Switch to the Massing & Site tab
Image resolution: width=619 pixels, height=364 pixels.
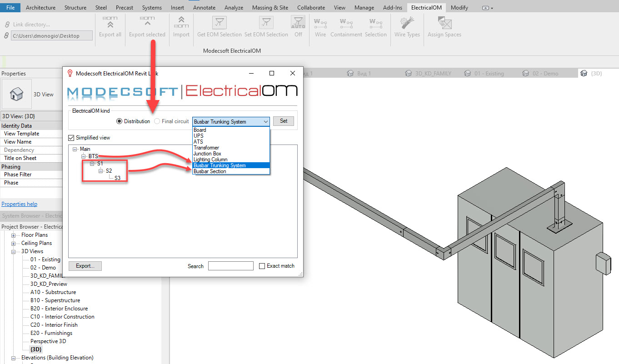click(x=270, y=7)
